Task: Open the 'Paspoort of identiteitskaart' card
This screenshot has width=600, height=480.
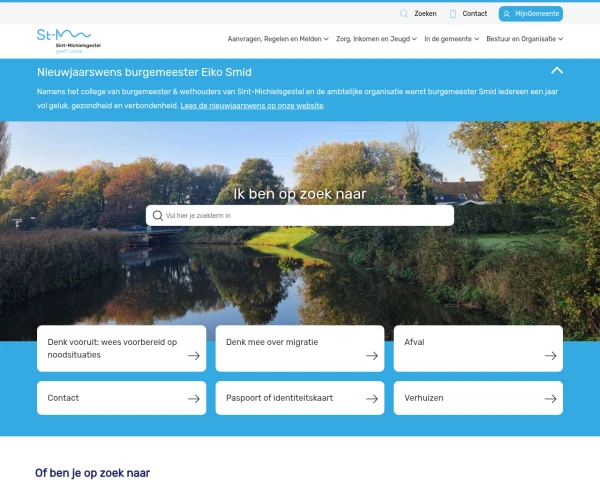Action: 300,398
